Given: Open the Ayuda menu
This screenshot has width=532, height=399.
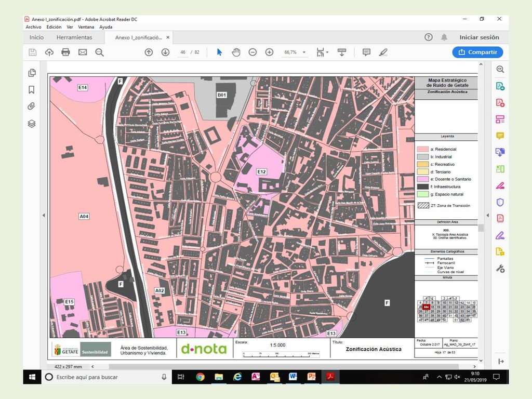Looking at the screenshot, I should tap(106, 27).
